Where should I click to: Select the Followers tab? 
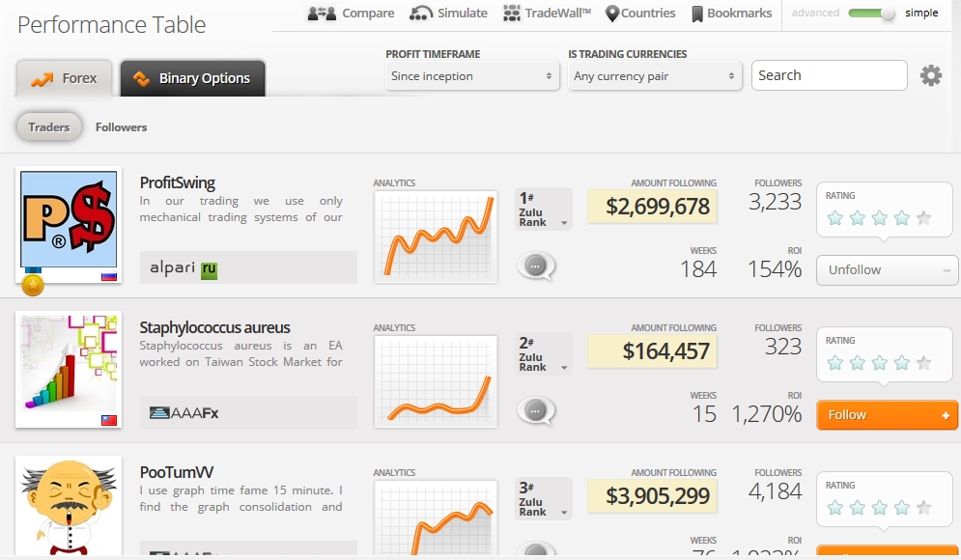point(122,127)
